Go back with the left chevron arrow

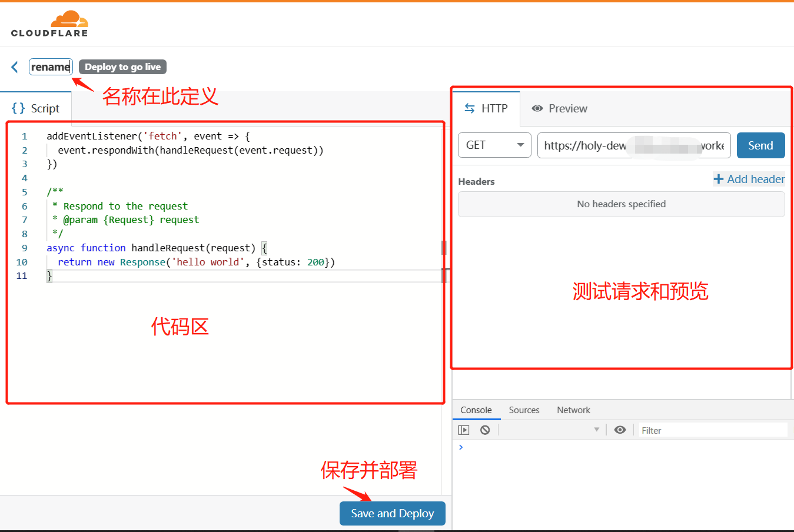[15, 67]
